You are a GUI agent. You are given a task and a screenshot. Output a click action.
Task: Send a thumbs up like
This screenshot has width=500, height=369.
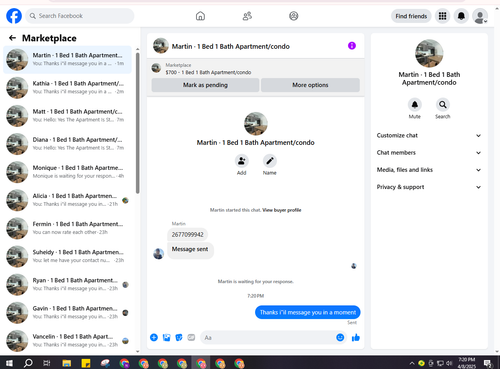(x=356, y=338)
